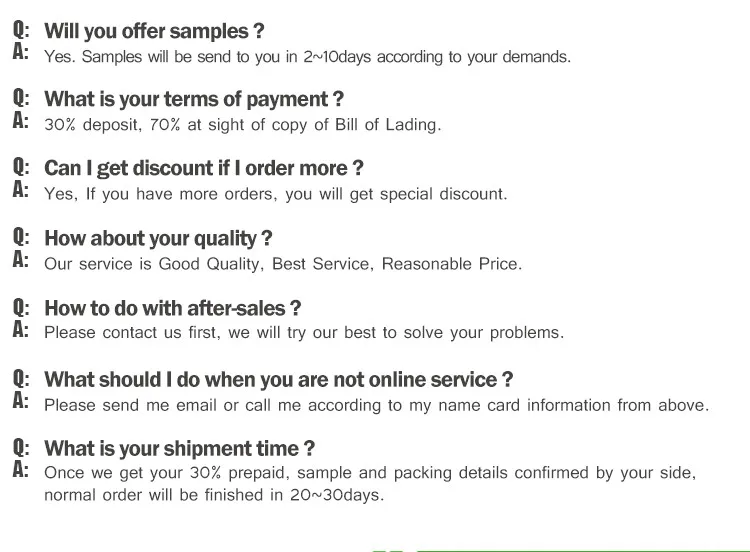
Task: Select the "What is your terms of payment?" heading
Action: coord(194,99)
